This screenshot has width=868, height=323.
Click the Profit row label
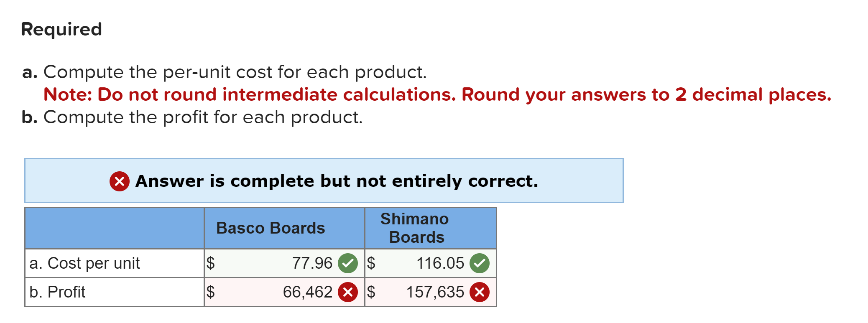click(x=57, y=292)
